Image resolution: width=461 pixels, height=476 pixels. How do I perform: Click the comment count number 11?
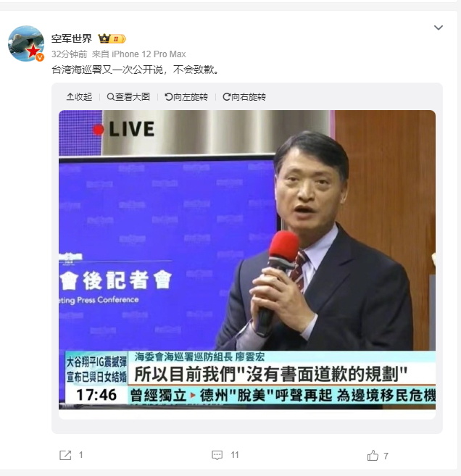pos(234,455)
